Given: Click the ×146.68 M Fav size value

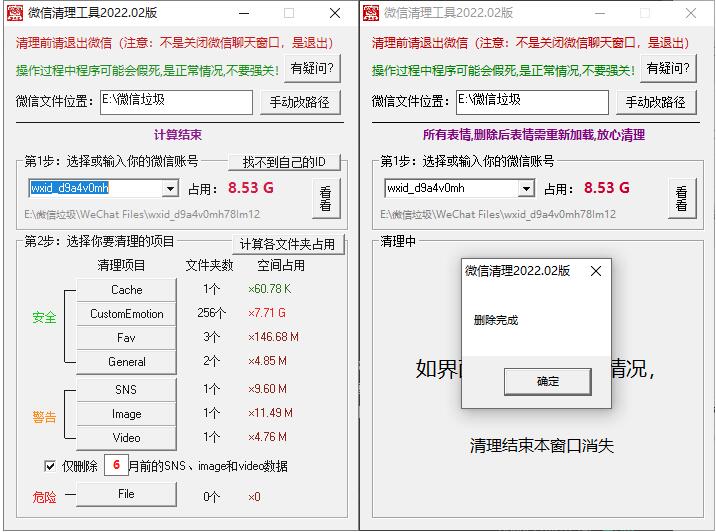Looking at the screenshot, I should click(x=273, y=337).
